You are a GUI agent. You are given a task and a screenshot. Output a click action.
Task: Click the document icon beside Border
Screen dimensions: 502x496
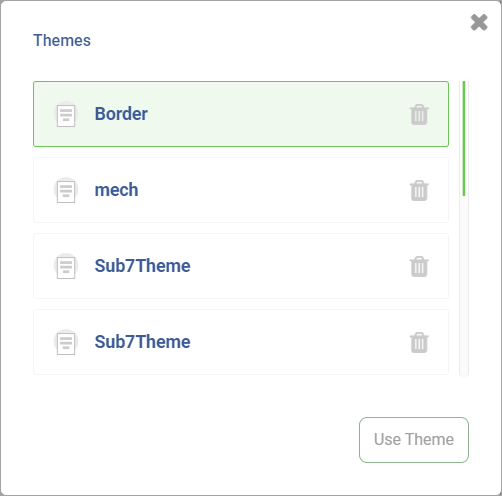click(66, 114)
